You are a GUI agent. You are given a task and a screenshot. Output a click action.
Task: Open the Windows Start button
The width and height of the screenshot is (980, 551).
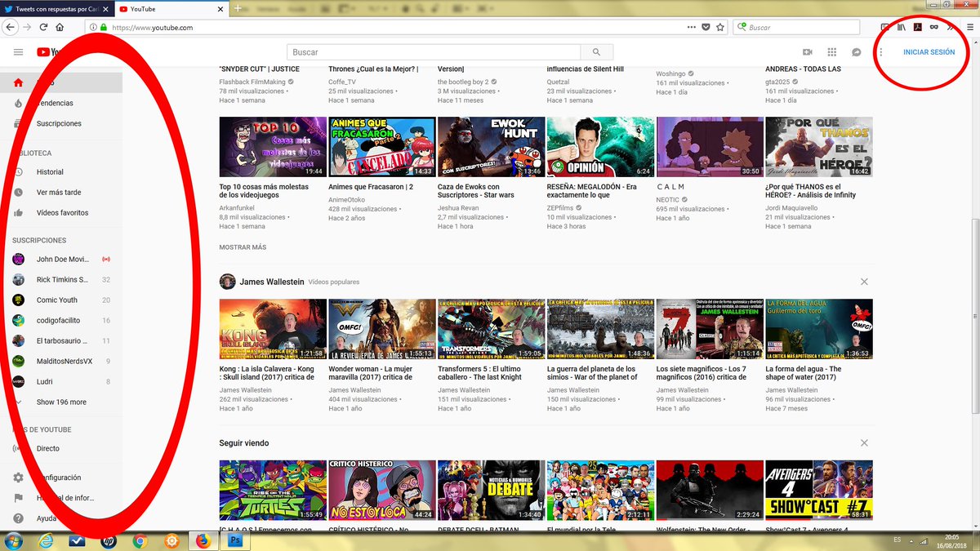click(16, 540)
